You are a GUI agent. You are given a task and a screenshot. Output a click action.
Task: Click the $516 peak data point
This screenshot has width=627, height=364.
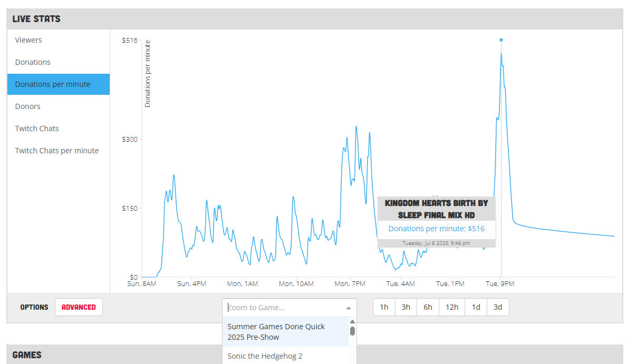501,40
